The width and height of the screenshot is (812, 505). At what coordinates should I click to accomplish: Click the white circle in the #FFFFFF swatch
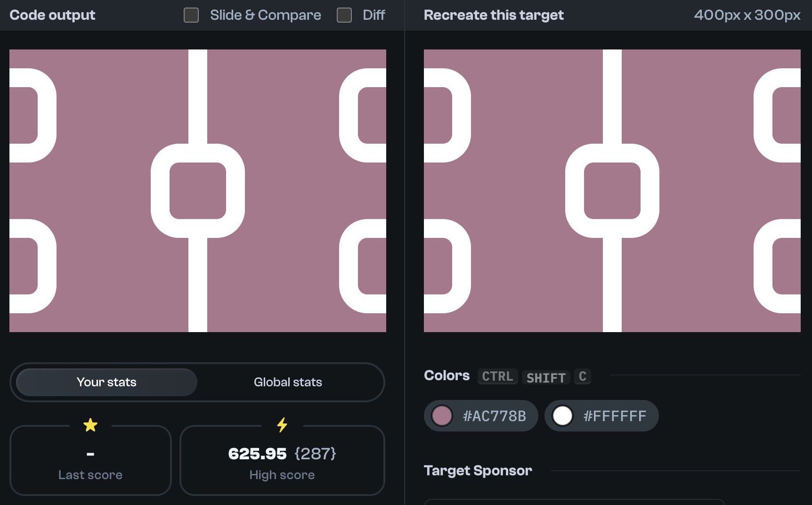coord(562,416)
